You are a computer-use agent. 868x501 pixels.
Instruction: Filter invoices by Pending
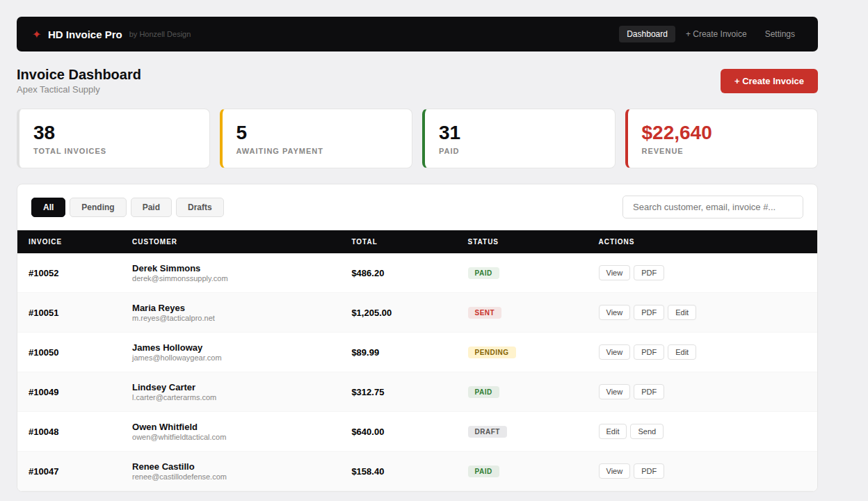pyautogui.click(x=98, y=207)
